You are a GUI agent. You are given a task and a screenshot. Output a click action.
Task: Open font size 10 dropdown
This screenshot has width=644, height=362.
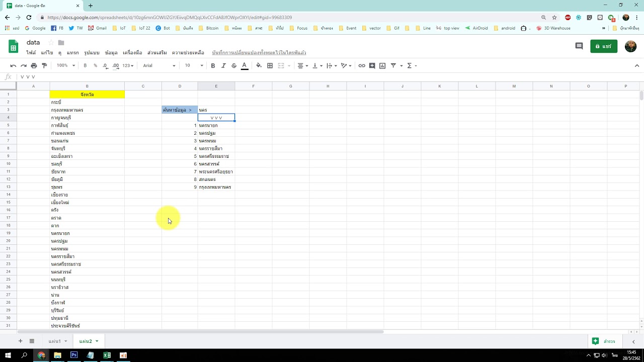coord(194,65)
